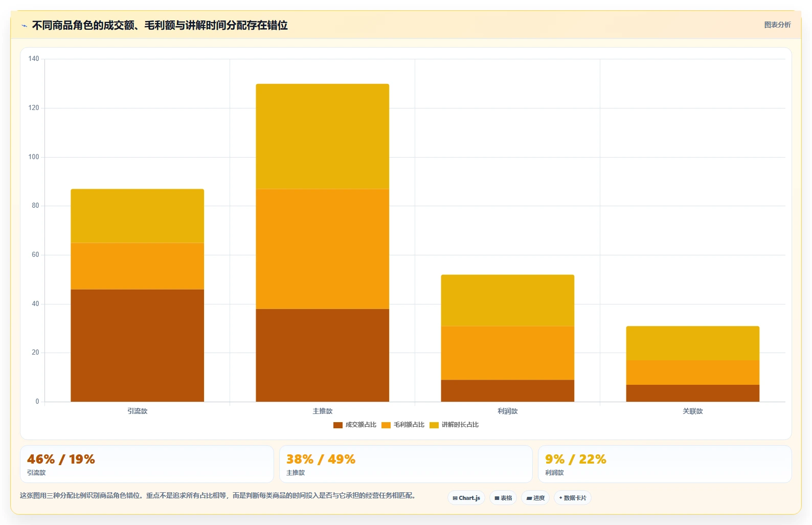Select the 进度 tag

[x=535, y=498]
